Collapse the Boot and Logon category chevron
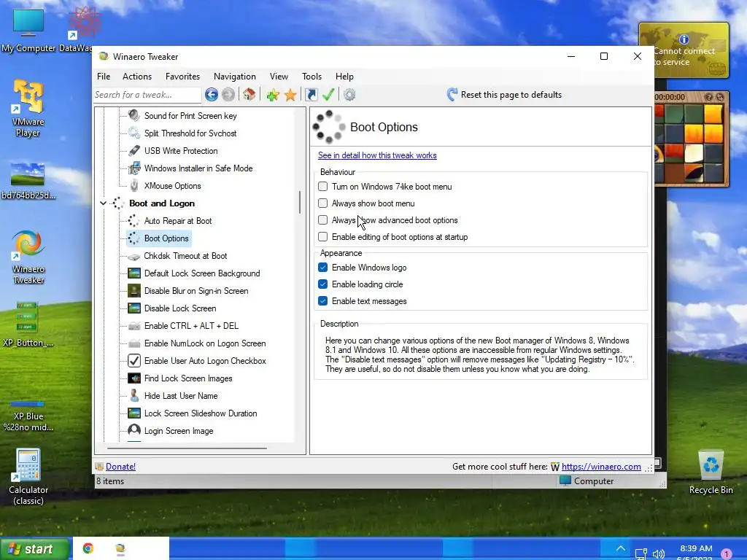747x560 pixels. point(103,203)
